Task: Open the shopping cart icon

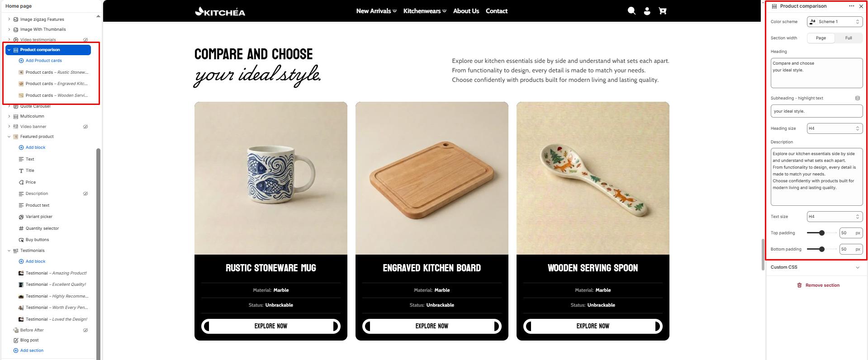Action: tap(663, 11)
